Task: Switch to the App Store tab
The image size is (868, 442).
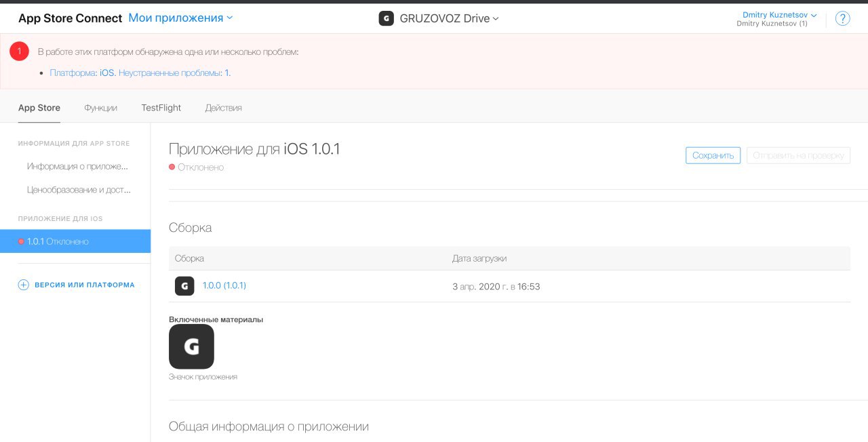Action: (39, 108)
